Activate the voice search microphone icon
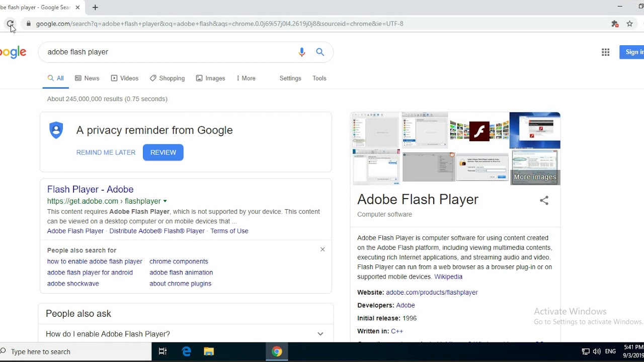This screenshot has height=362, width=644. pyautogui.click(x=302, y=52)
